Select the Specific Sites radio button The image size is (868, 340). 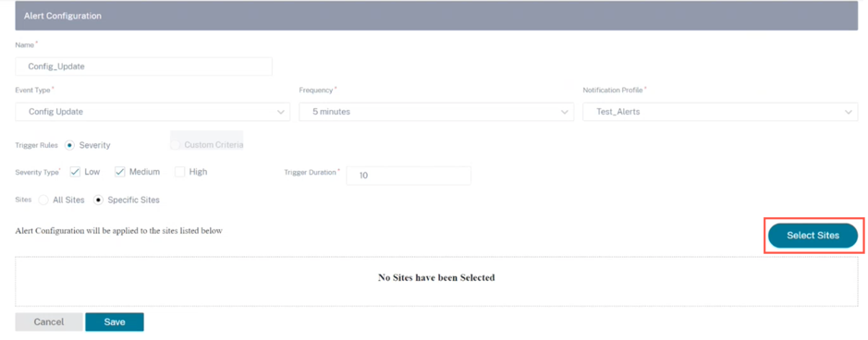(99, 200)
